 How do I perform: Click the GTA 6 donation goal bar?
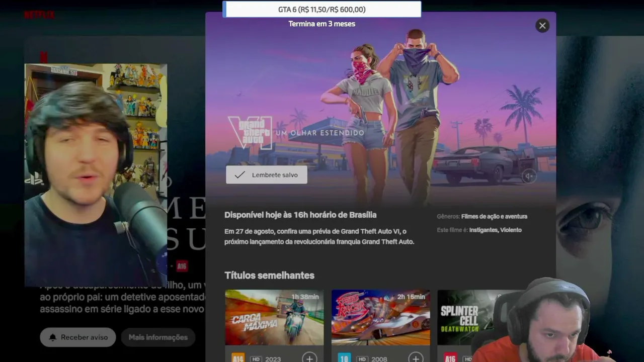(x=322, y=9)
